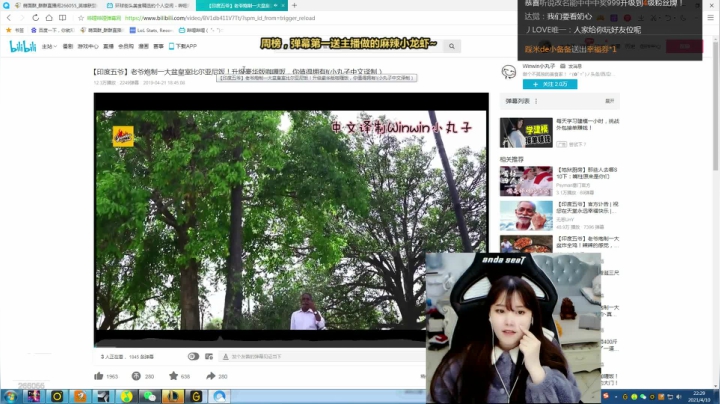Click the video title text 印度五爷
The width and height of the screenshot is (720, 404).
click(x=237, y=72)
